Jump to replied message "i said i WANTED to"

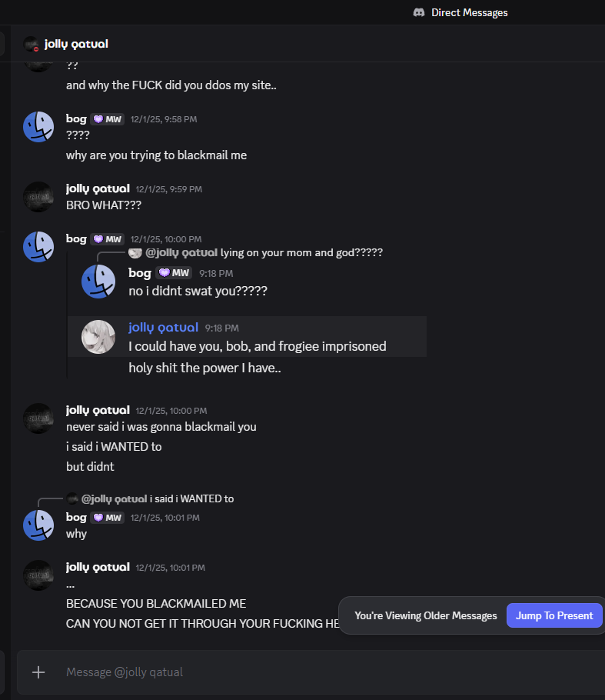191,498
